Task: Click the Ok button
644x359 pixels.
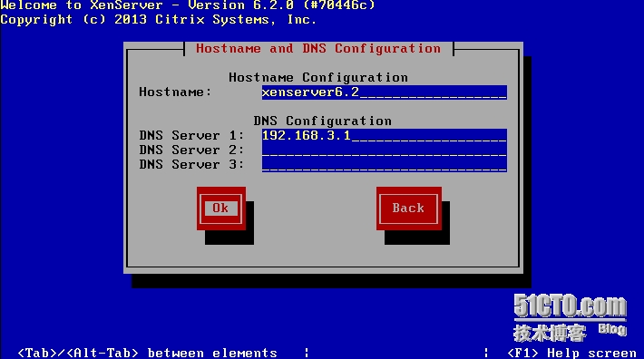Action: coord(221,209)
